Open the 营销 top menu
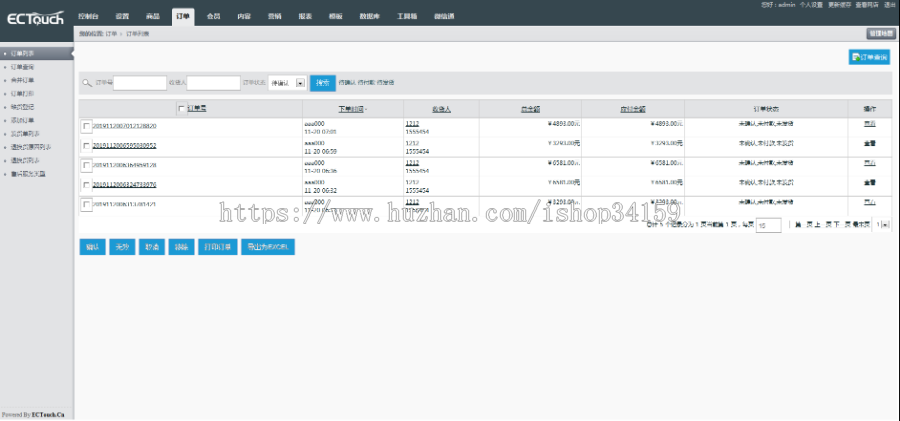Image resolution: width=900 pixels, height=421 pixels. point(274,17)
